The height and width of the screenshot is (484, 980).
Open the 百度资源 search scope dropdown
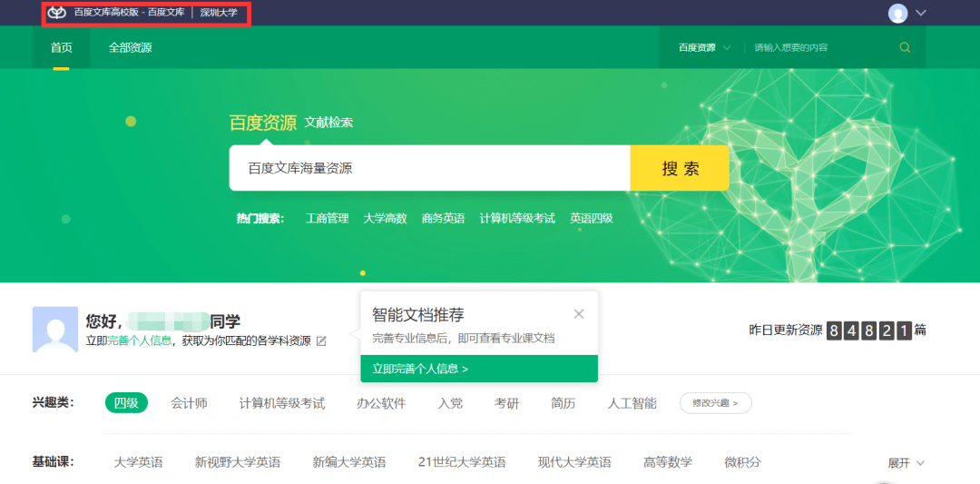point(704,47)
